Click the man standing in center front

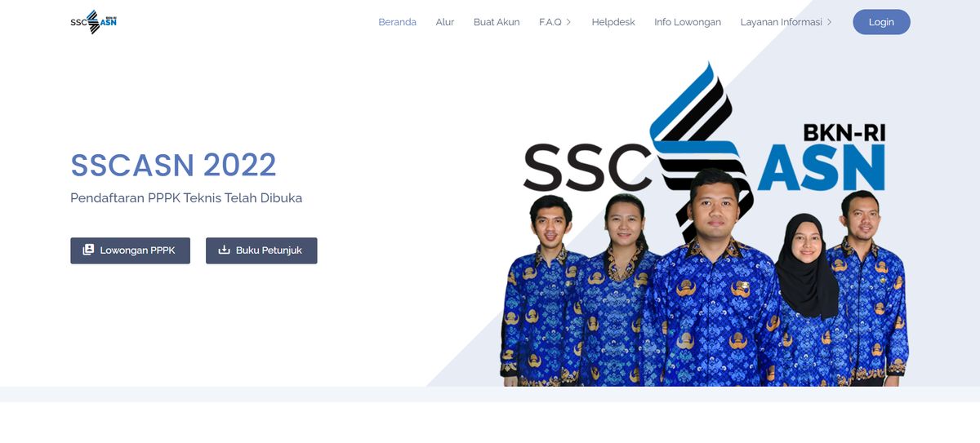click(x=709, y=281)
